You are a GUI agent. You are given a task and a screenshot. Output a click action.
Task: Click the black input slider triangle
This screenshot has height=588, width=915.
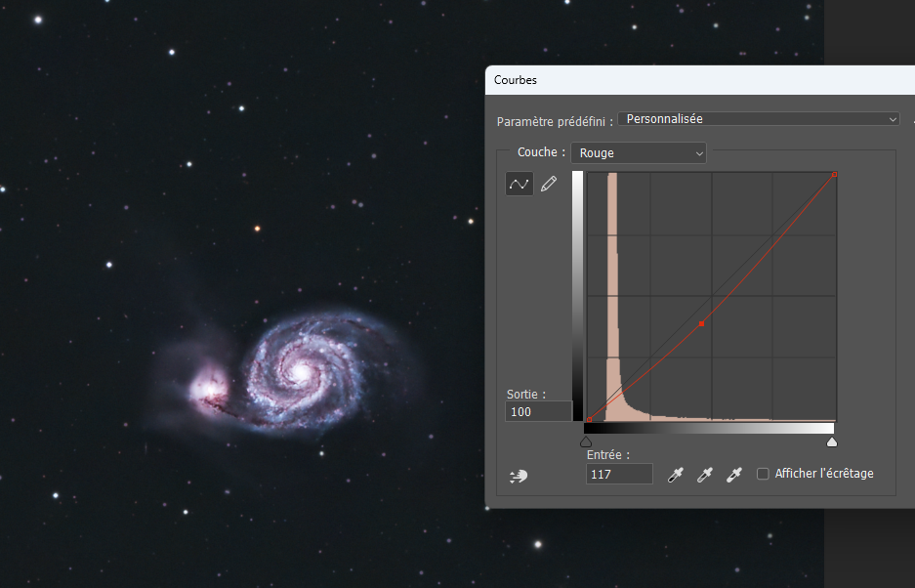tap(586, 442)
